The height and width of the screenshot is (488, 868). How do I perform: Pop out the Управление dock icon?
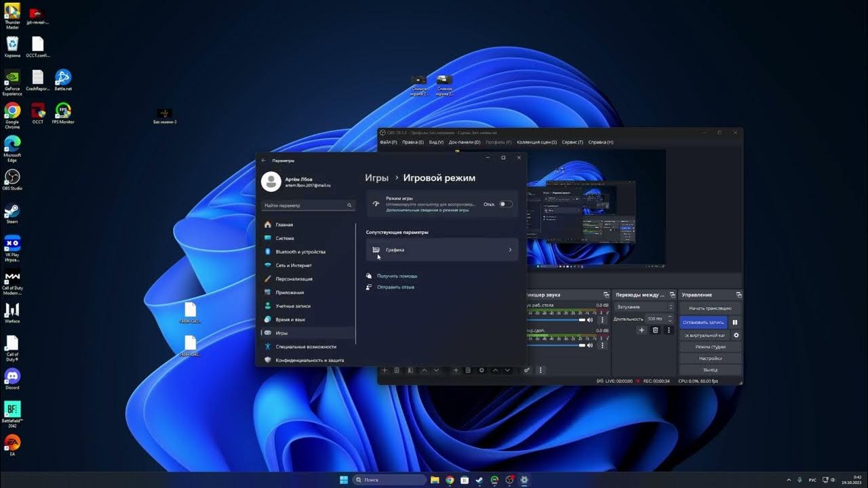tap(738, 295)
